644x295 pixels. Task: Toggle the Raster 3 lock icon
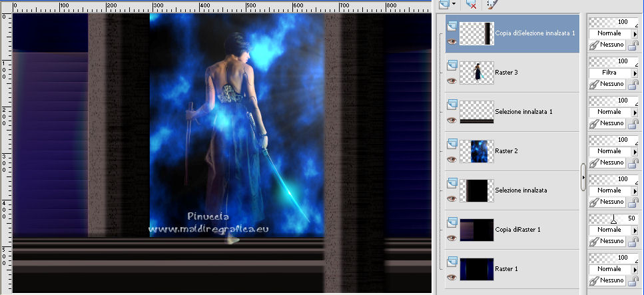coord(634,84)
